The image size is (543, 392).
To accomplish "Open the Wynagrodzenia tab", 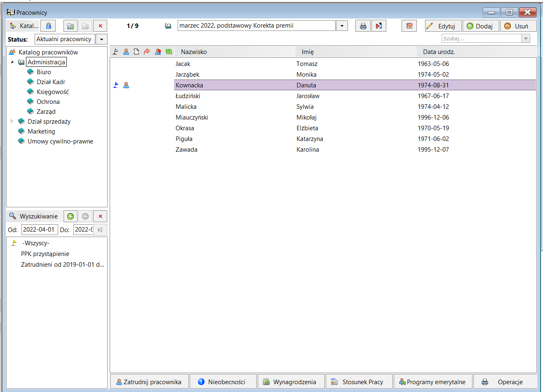I will [x=291, y=382].
